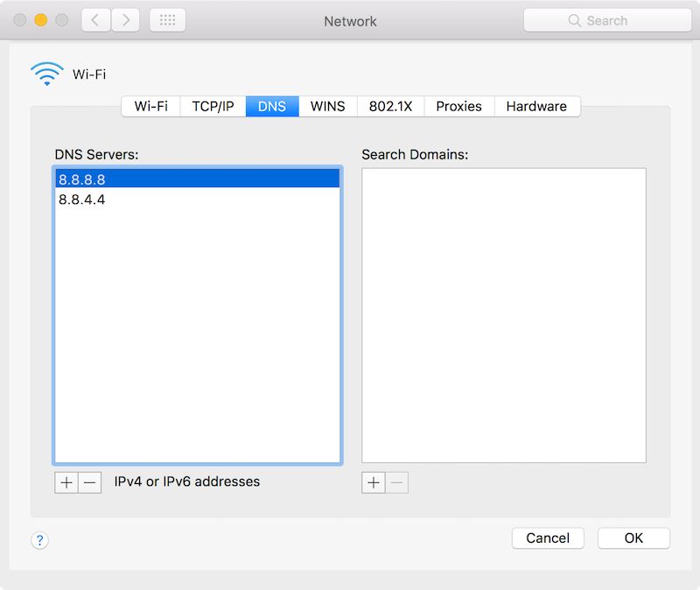Confirm the settings with OK
The height and width of the screenshot is (590, 700).
tap(633, 538)
